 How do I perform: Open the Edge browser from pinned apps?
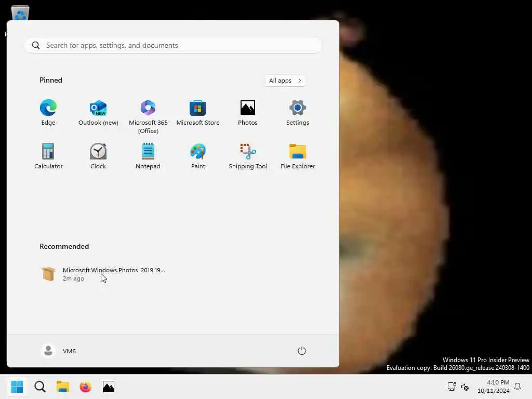point(48,113)
